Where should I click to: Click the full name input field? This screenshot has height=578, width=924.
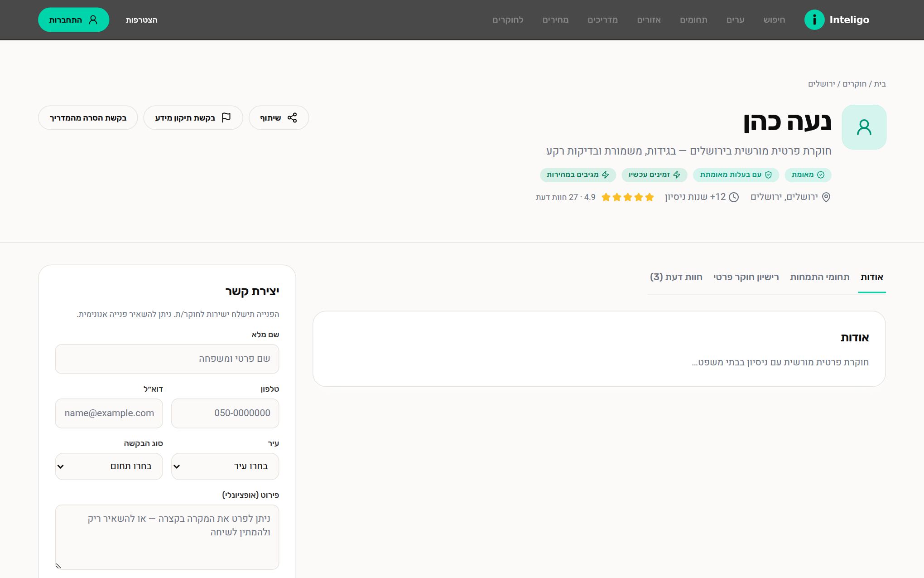167,359
